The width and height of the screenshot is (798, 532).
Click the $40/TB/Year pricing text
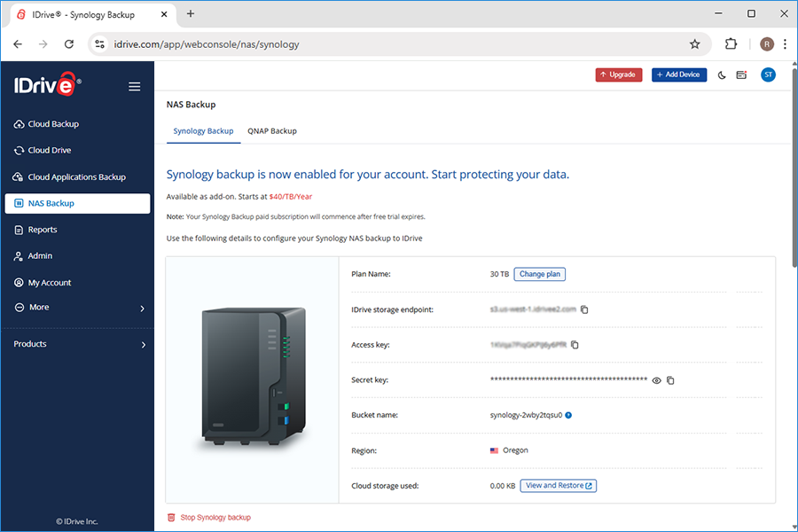click(291, 197)
